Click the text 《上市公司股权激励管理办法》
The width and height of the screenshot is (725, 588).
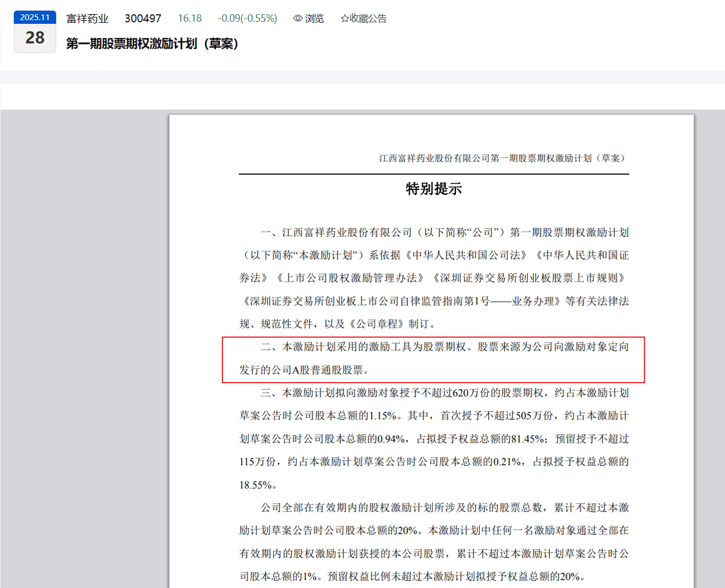click(x=350, y=278)
